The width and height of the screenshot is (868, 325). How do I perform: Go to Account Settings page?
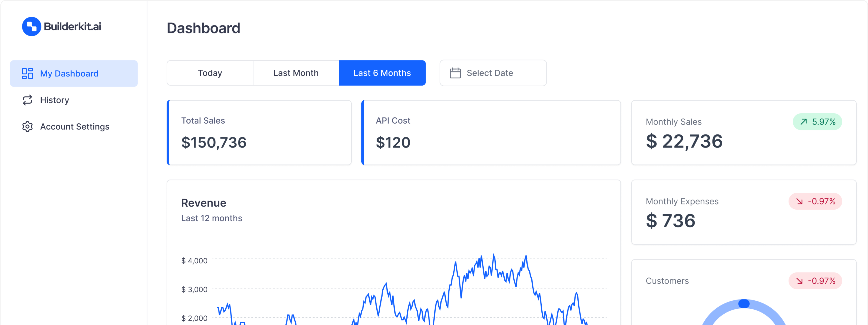(x=74, y=126)
